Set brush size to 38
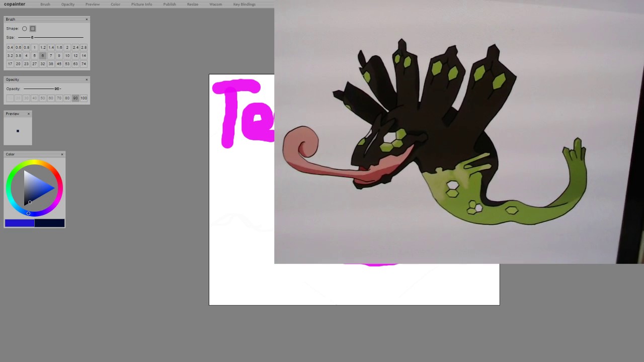 point(51,64)
